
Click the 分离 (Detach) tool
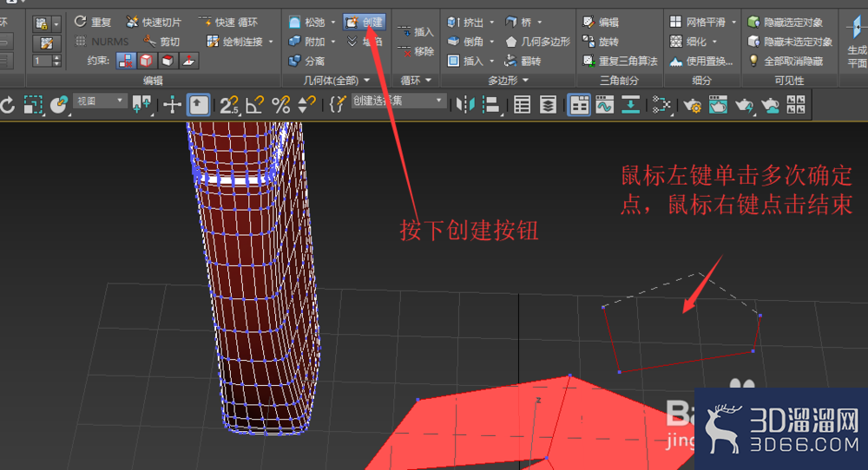coord(306,61)
